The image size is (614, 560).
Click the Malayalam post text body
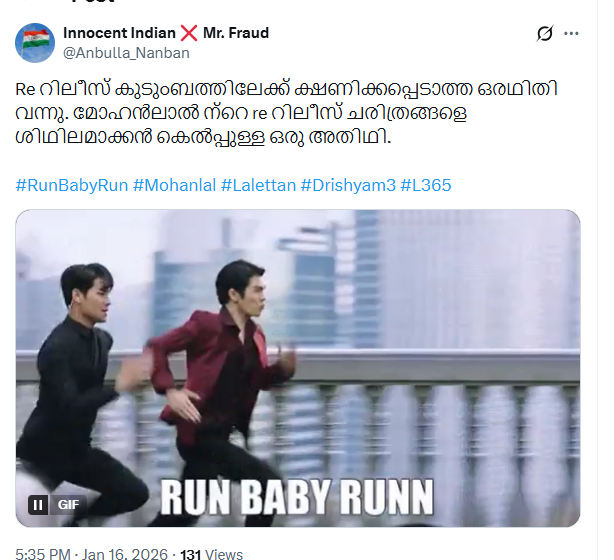click(x=286, y=113)
